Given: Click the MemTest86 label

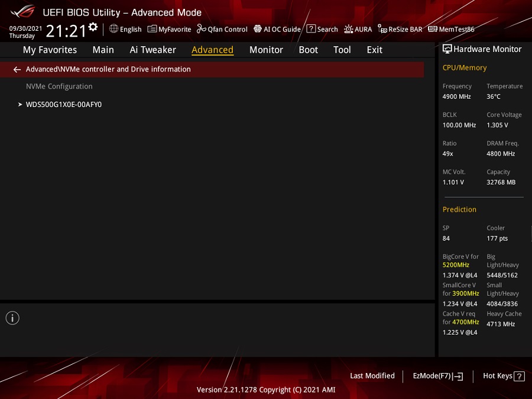Looking at the screenshot, I should point(457,30).
